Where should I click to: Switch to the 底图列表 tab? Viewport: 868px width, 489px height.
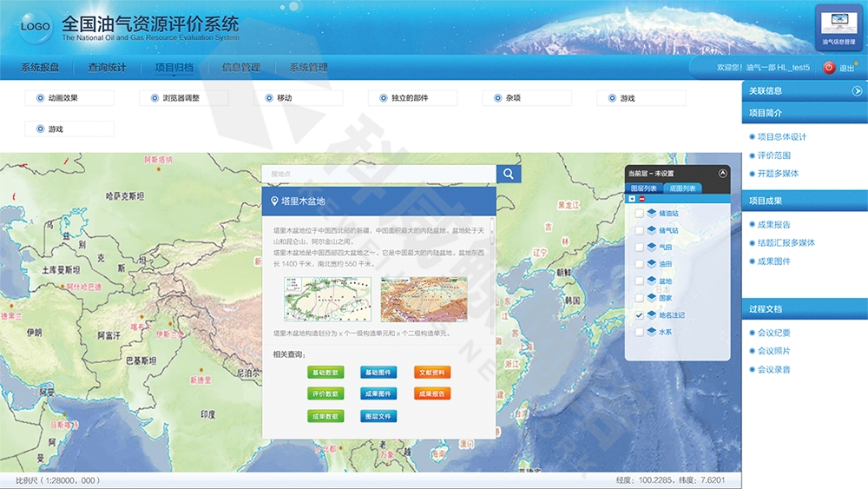tap(682, 188)
